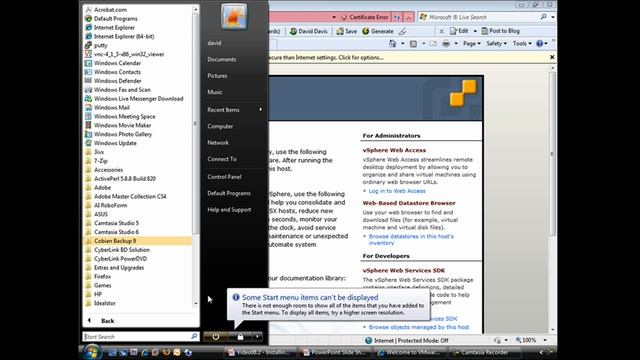Click the lock computer button
Image resolution: width=640 pixels, height=360 pixels.
240,337
